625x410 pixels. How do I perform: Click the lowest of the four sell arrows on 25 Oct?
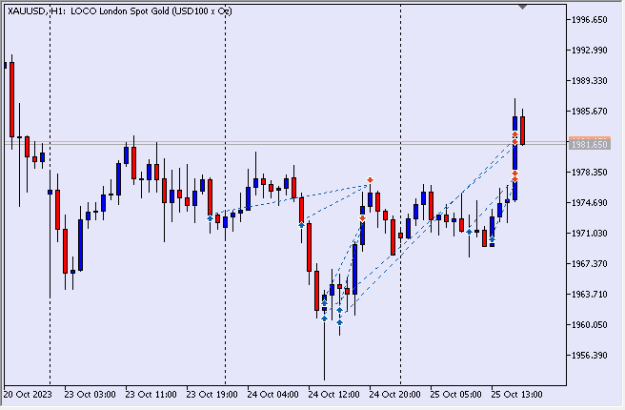coord(515,180)
